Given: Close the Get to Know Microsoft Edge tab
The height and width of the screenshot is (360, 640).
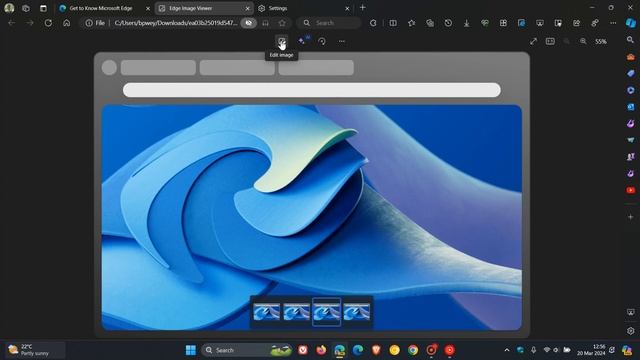Looking at the screenshot, I should tap(148, 8).
